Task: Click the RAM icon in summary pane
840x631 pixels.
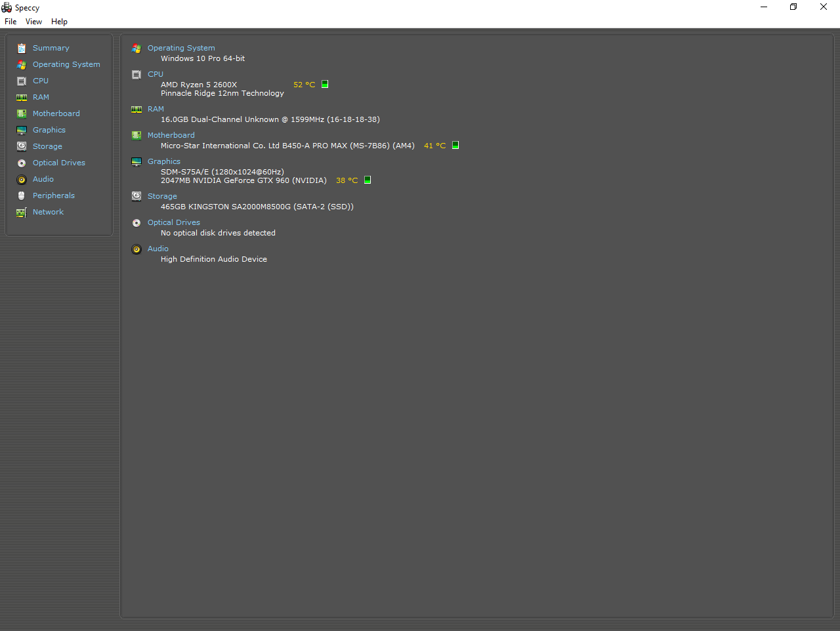Action: pos(136,109)
